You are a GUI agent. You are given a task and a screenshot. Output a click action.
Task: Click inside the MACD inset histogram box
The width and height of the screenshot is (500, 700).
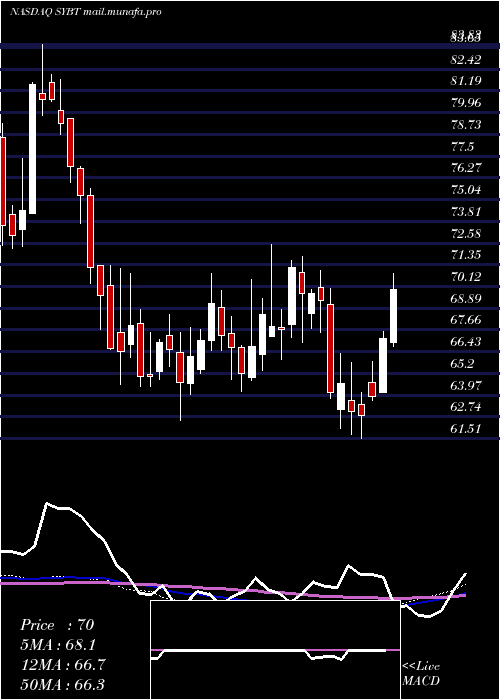click(275, 650)
